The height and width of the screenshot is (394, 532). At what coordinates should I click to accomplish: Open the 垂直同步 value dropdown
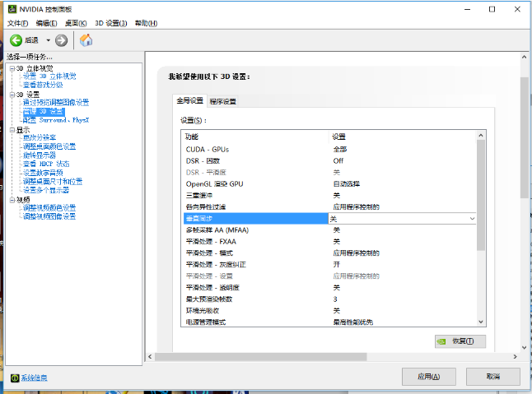pyautogui.click(x=471, y=219)
